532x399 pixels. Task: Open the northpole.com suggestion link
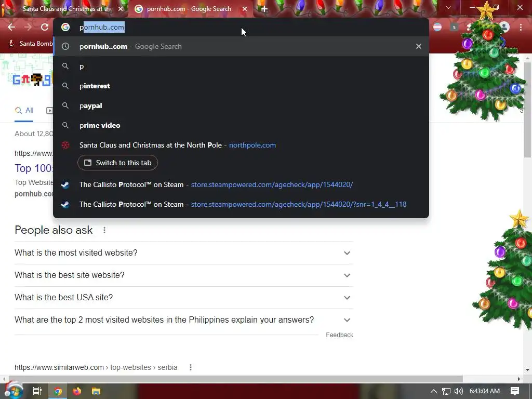[252, 145]
